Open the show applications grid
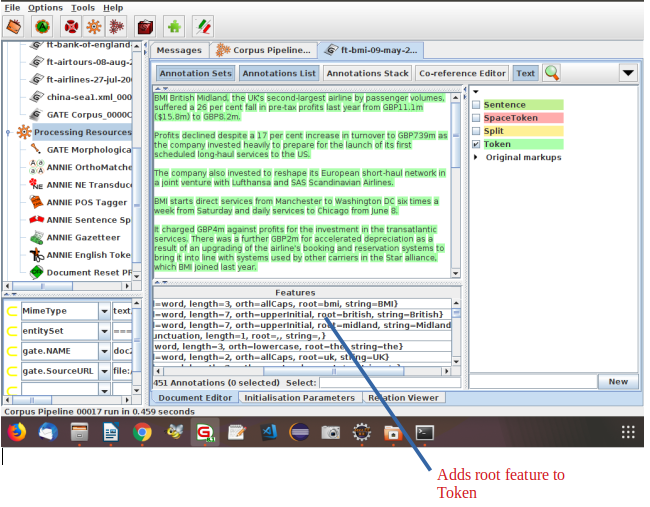The width and height of the screenshot is (650, 507). pyautogui.click(x=628, y=432)
